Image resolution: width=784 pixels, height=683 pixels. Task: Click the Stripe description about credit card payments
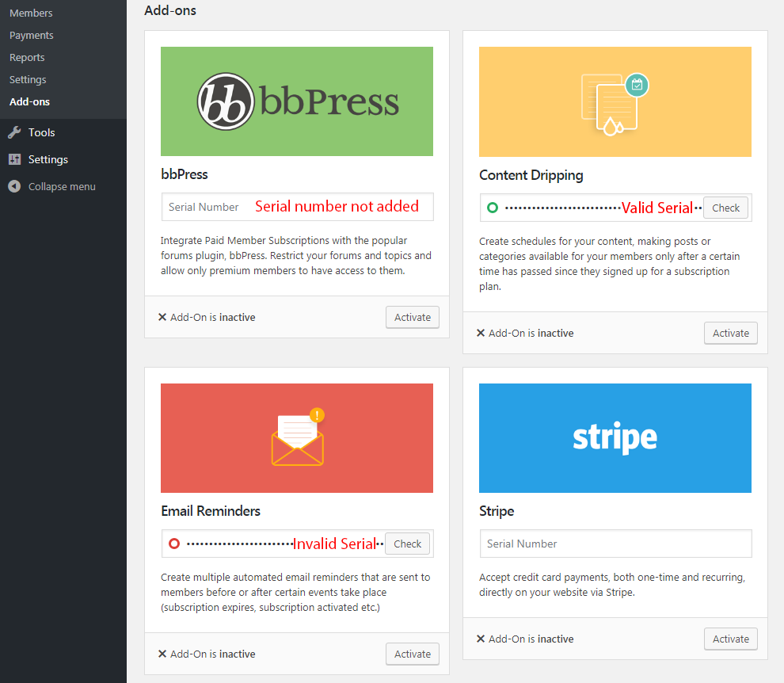tap(612, 585)
